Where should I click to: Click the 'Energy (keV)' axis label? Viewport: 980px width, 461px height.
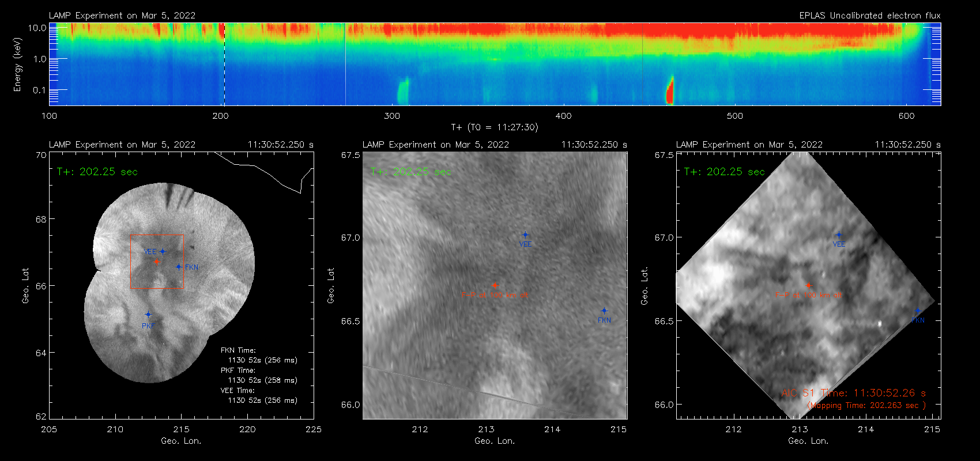tap(17, 65)
